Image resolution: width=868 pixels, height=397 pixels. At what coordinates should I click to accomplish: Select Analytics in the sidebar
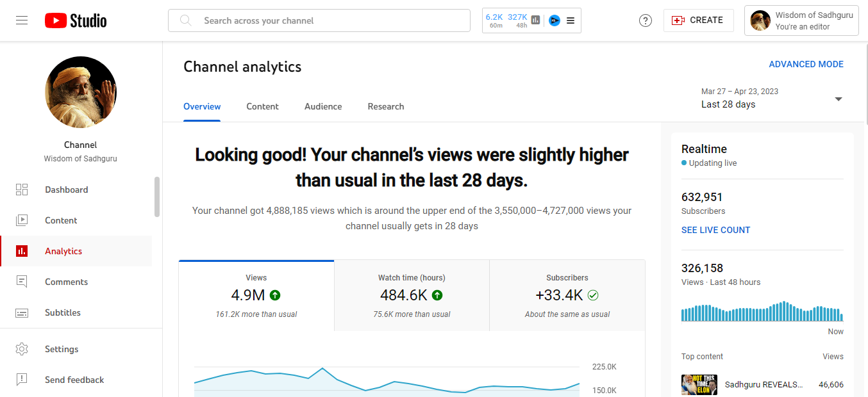[76, 251]
